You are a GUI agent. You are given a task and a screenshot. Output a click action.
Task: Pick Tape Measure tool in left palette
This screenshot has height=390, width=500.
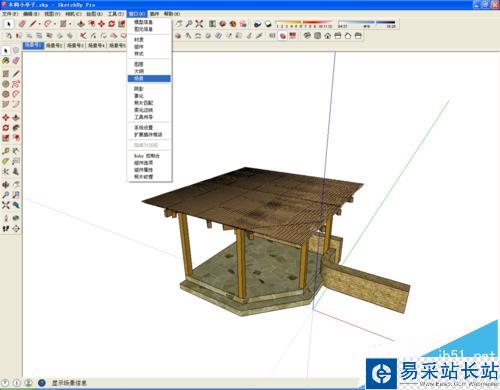point(6,151)
